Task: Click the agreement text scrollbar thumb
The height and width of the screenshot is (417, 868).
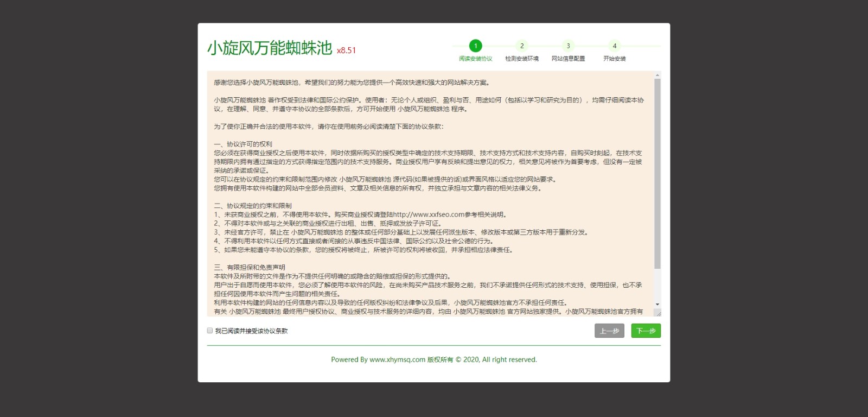Action: point(658,174)
